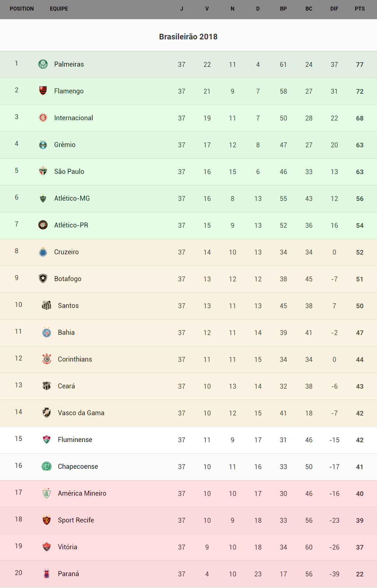The height and width of the screenshot is (588, 377).
Task: Click the Santos club badge
Action: pos(47,305)
